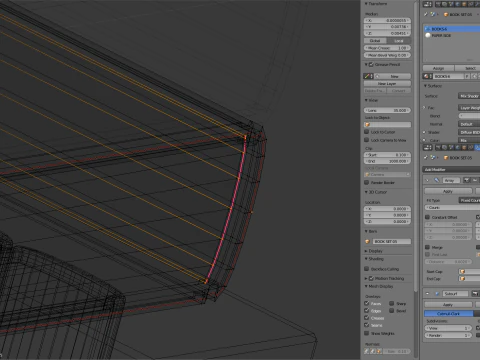Switch transform orientation to Global
Viewport: 480px width, 360px height.
tap(375, 41)
